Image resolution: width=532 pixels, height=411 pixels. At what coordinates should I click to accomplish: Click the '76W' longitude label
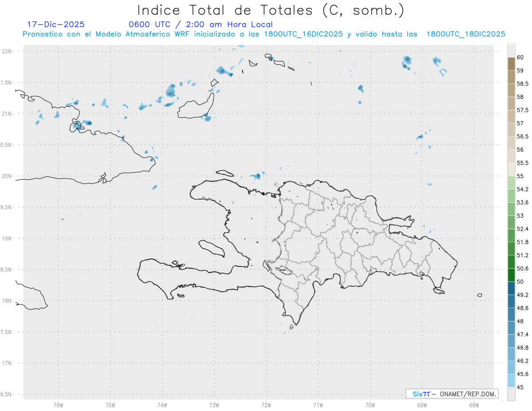(58, 405)
